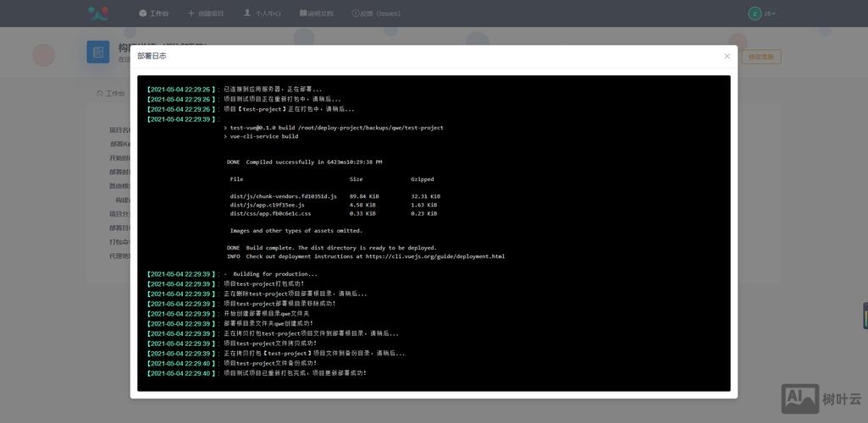Screen dimensions: 868x423
Task: Open 反馈 (Issues) in the top navigation
Action: click(x=376, y=14)
